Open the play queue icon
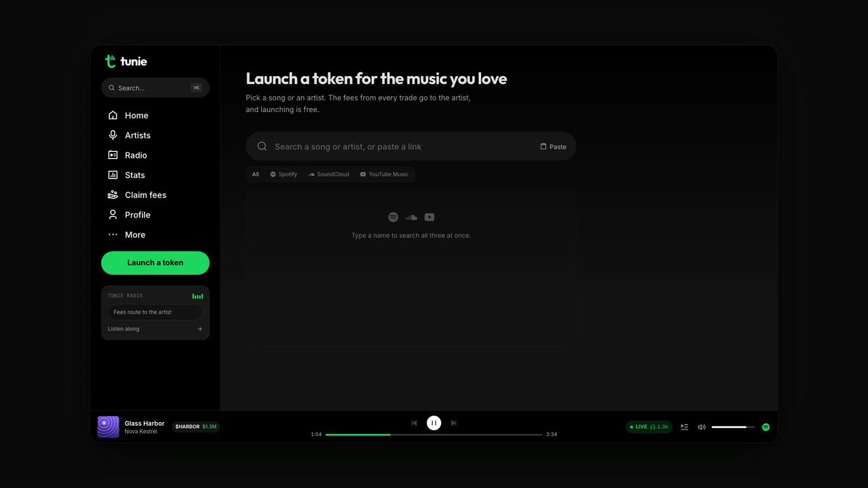This screenshot has height=488, width=868. tap(684, 427)
